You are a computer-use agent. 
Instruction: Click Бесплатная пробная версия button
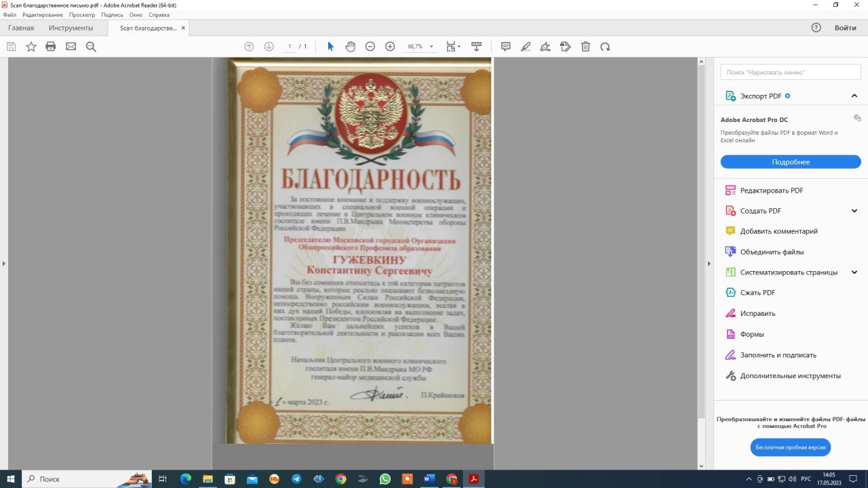791,447
